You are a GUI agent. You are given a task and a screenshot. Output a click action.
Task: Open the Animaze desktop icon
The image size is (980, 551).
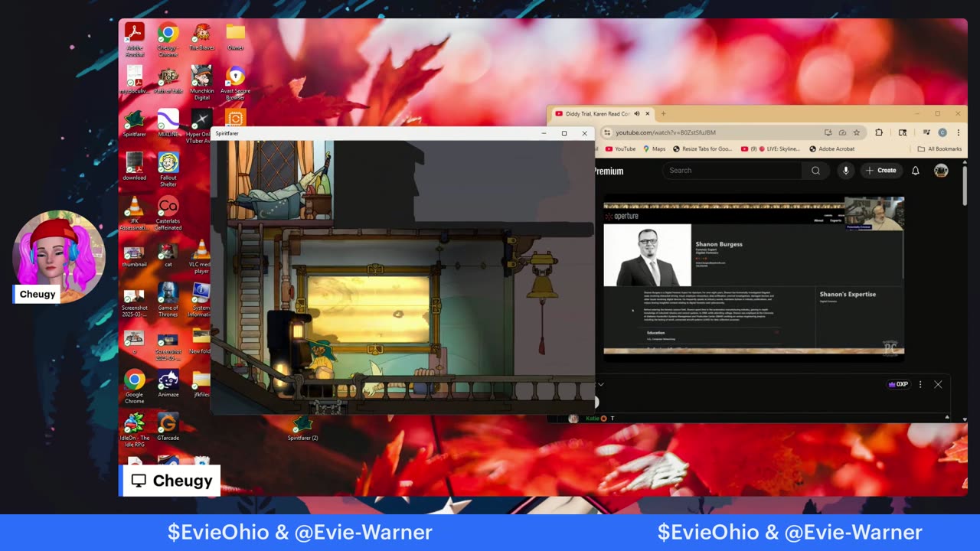[x=168, y=384]
